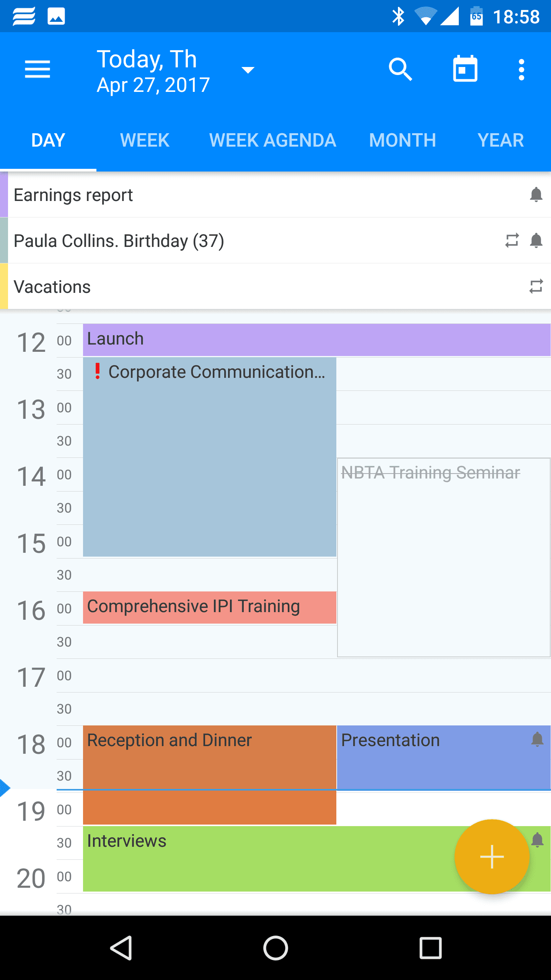The height and width of the screenshot is (980, 551).
Task: Tap repeat icon on Vacations row
Action: point(536,286)
